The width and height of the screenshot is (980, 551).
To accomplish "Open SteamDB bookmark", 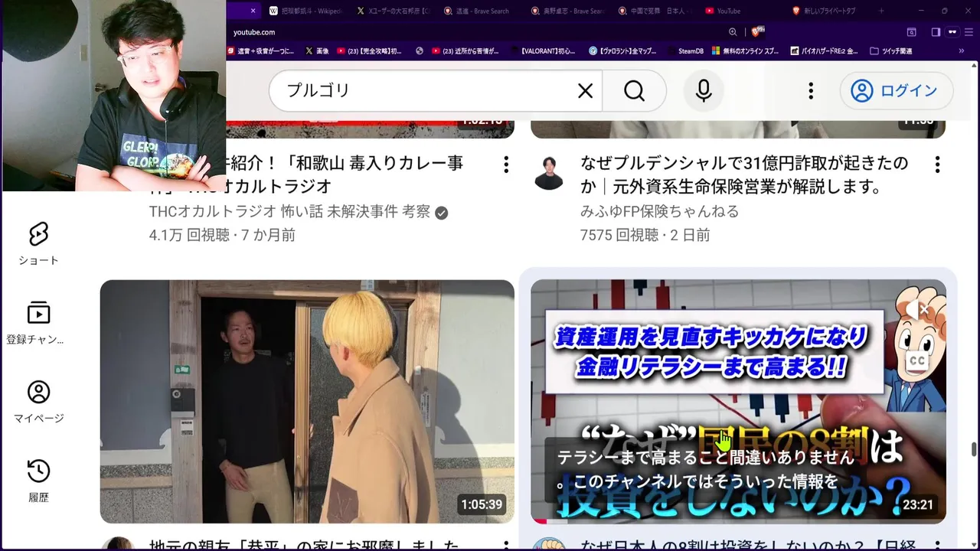I will coord(685,51).
